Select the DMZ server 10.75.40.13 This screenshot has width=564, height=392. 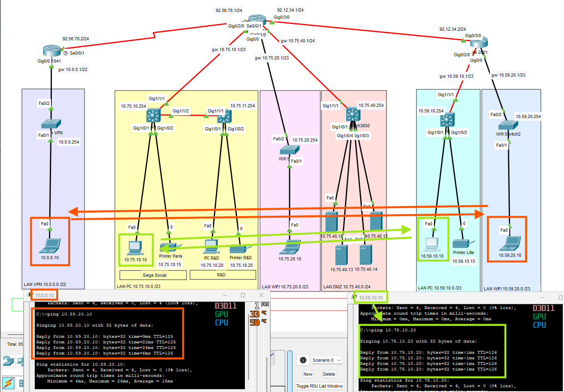(x=341, y=255)
